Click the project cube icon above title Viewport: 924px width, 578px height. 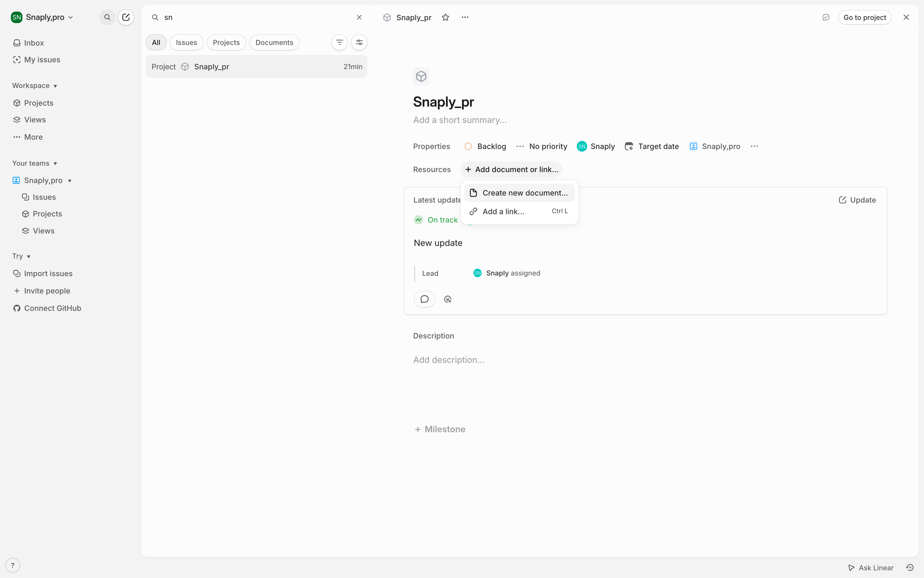(x=421, y=76)
